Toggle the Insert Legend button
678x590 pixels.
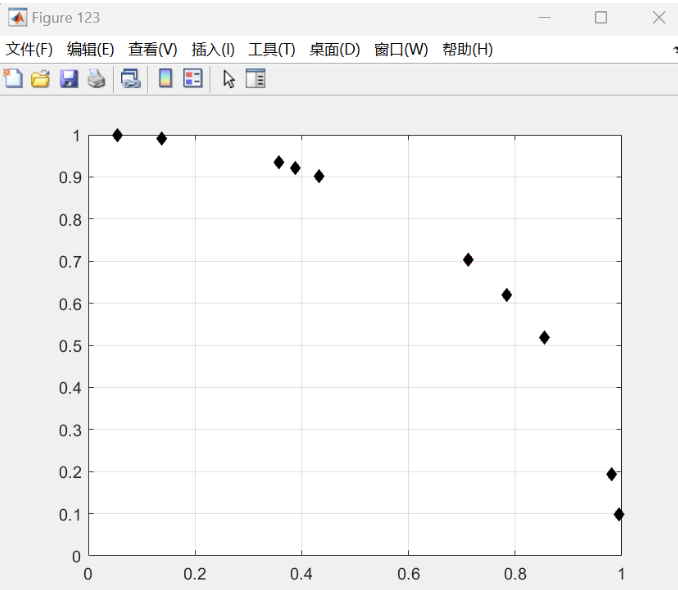pyautogui.click(x=193, y=79)
